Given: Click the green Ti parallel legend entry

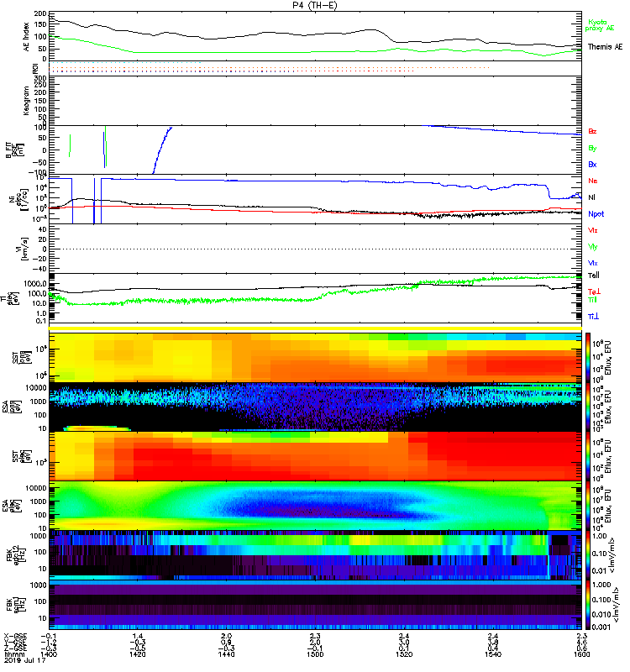Looking at the screenshot, I should [x=592, y=300].
